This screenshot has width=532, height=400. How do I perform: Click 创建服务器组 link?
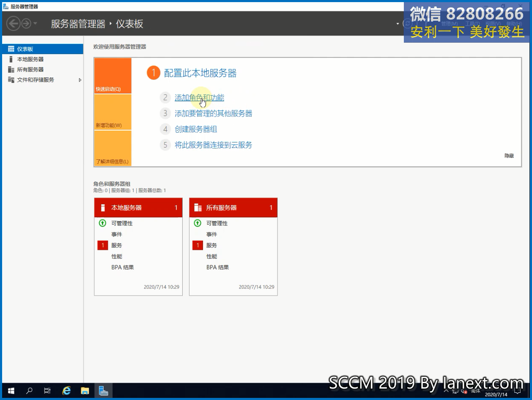(x=196, y=129)
